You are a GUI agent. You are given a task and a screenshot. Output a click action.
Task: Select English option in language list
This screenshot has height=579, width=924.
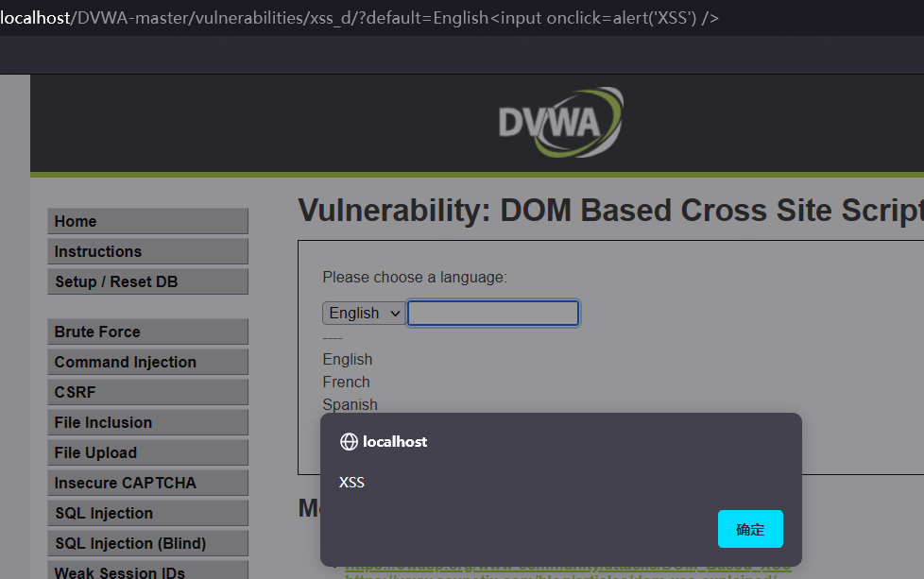[x=348, y=360]
